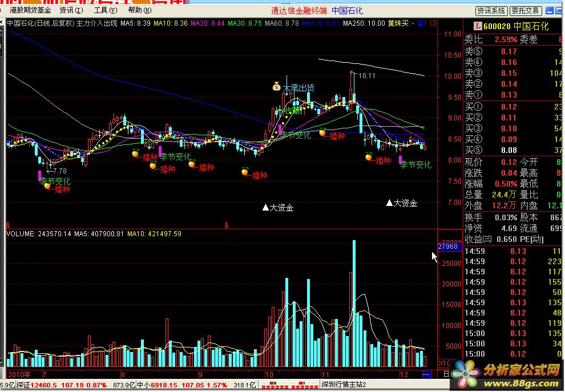Click the 10.11 high price label
This screenshot has height=392, width=565.
(x=367, y=76)
